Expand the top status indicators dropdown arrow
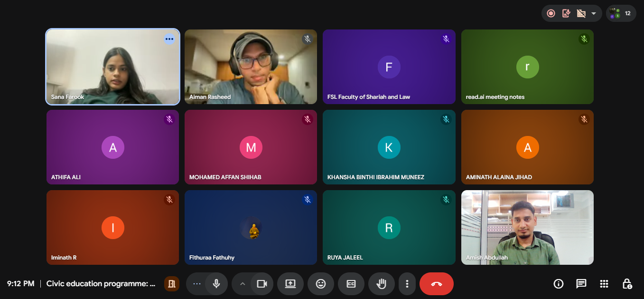Screen dimensions: 644x299 594,13
